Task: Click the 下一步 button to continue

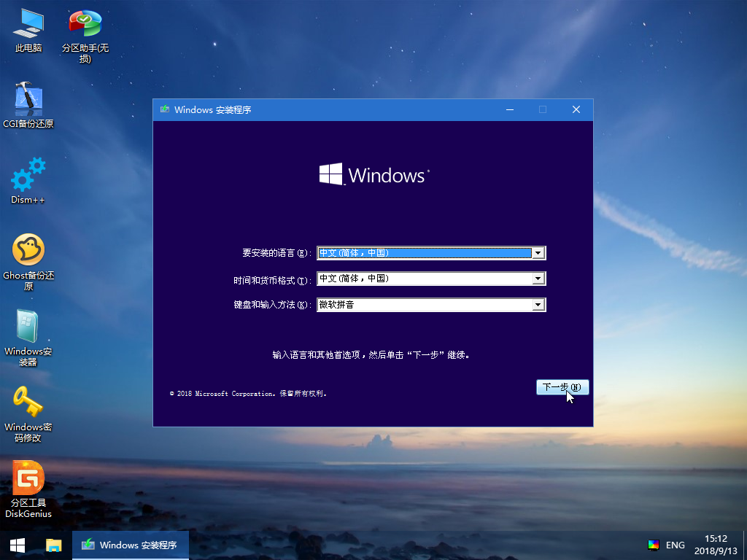Action: [562, 387]
